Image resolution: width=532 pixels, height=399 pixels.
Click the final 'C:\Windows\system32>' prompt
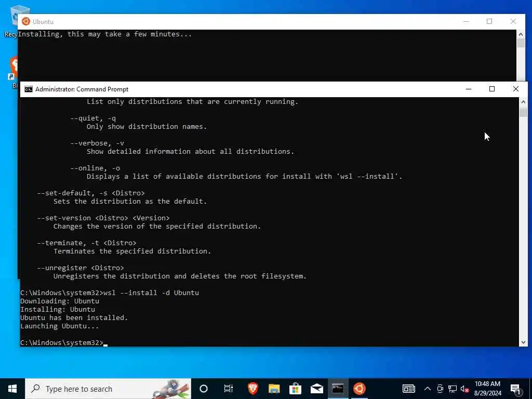pyautogui.click(x=61, y=343)
